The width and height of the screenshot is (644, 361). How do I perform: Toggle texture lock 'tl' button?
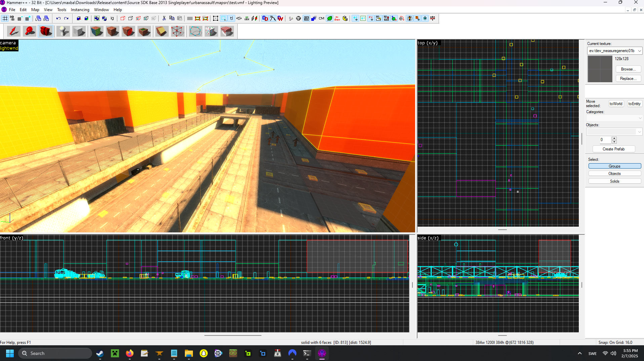(231, 18)
